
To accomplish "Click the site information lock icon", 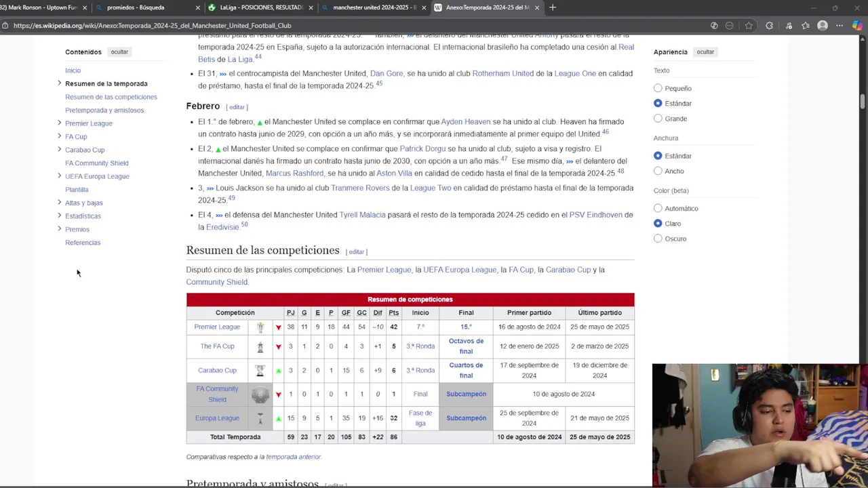I will [5, 26].
